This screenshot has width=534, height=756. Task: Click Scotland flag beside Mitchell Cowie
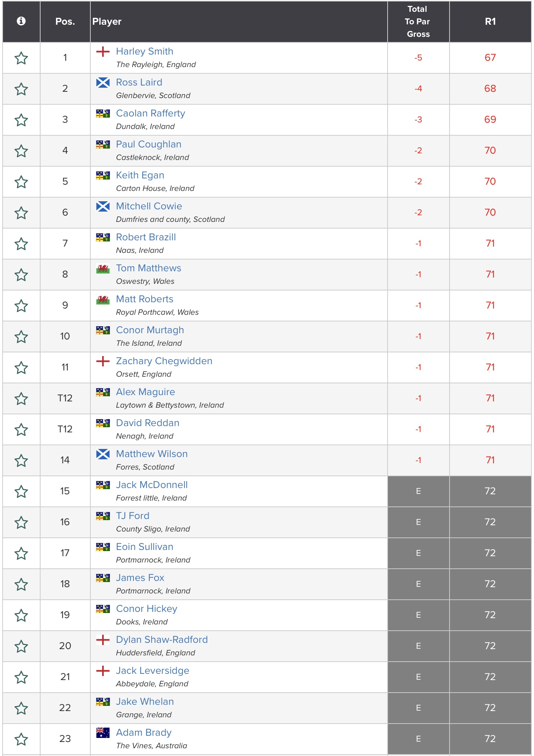[103, 206]
